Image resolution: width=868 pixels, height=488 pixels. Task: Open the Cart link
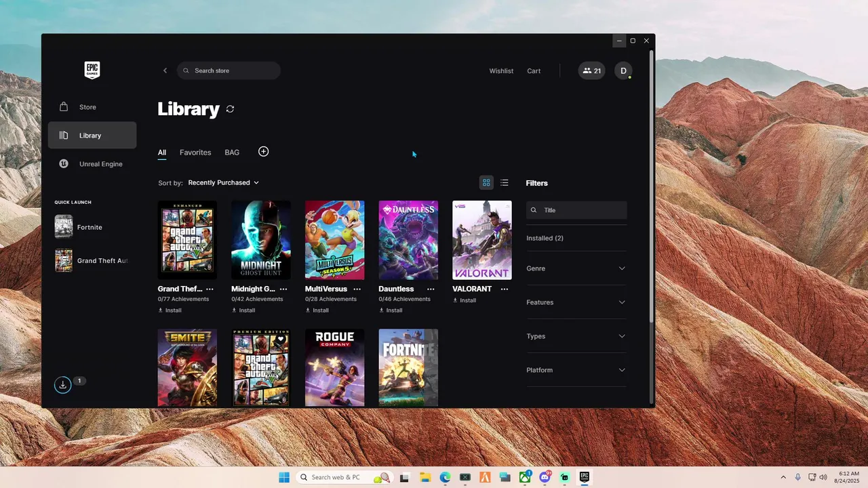tap(534, 71)
